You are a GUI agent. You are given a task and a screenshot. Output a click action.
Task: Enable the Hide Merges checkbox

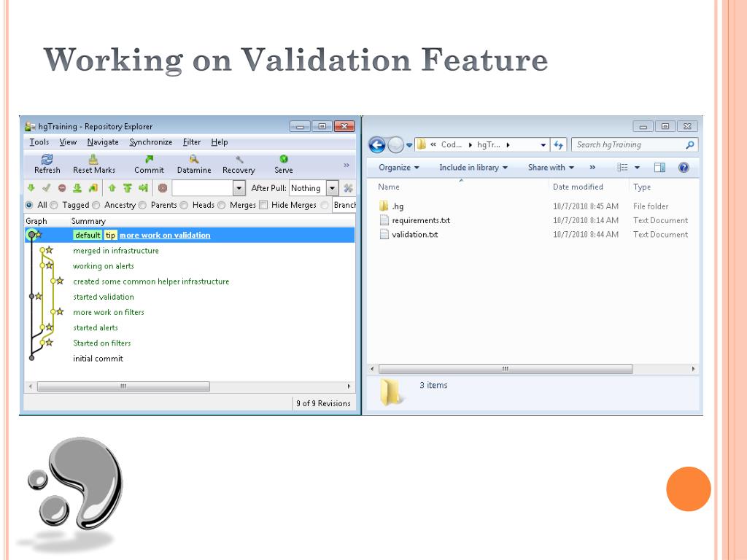(263, 206)
